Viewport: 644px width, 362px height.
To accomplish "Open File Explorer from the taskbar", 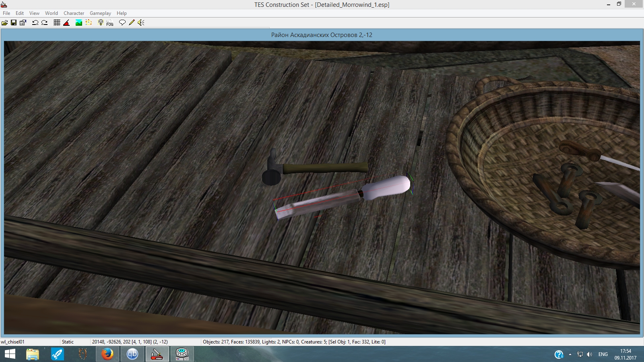I will [x=33, y=354].
